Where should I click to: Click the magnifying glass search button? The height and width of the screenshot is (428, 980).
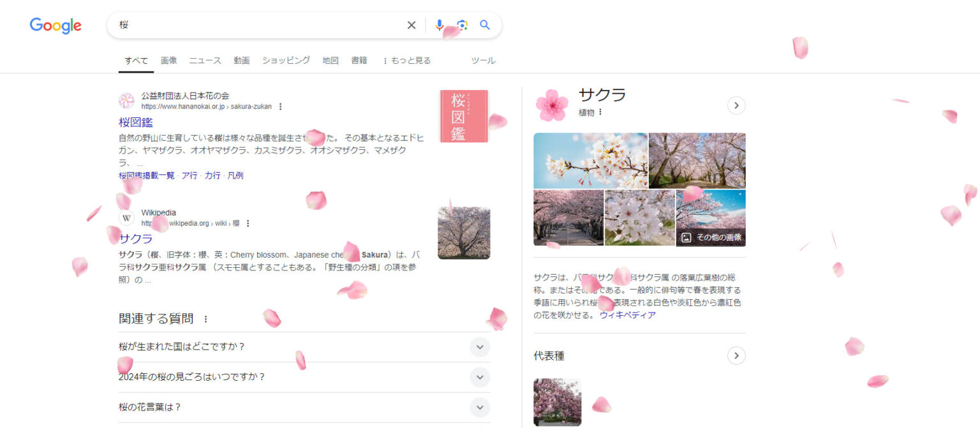[485, 26]
